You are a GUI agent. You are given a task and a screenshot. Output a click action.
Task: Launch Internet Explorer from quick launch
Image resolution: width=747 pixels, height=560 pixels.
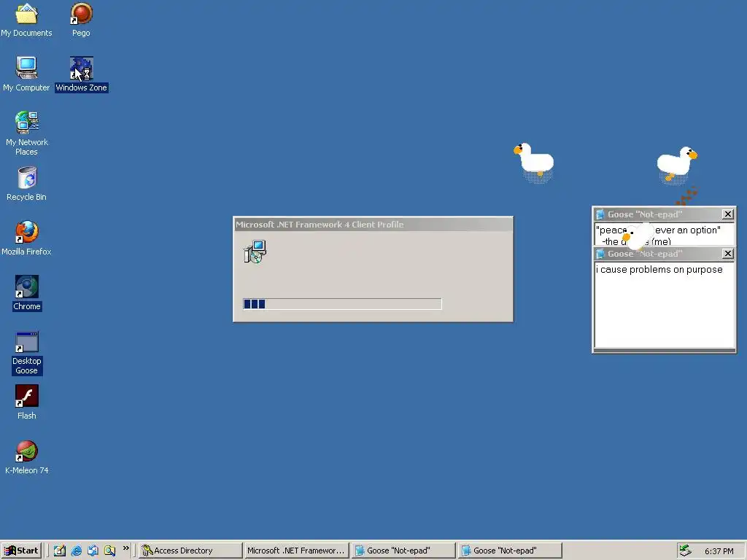point(76,551)
